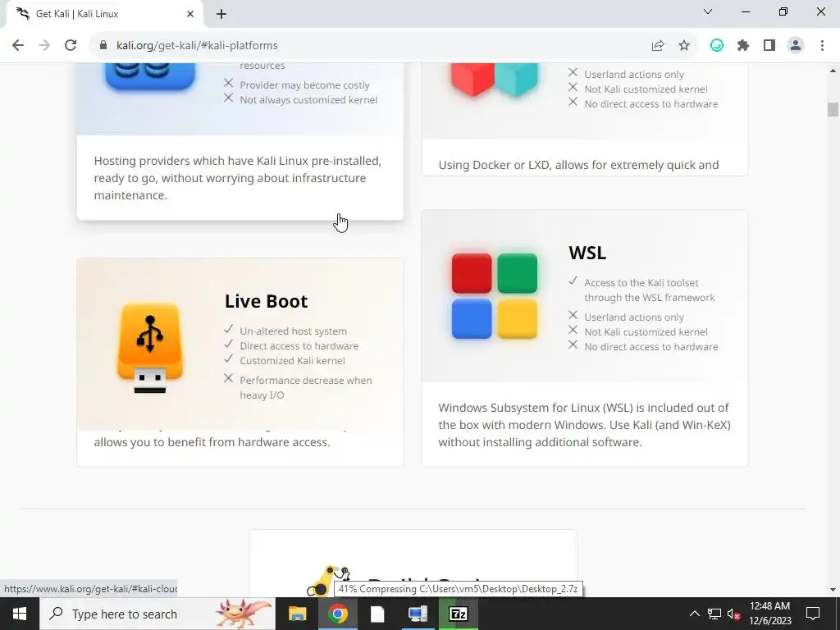The image size is (840, 630).
Task: Click the Cloud blue database icon
Action: 150,77
